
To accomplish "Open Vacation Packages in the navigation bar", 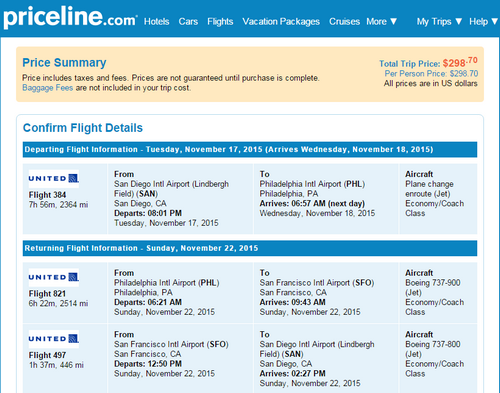I will [281, 21].
